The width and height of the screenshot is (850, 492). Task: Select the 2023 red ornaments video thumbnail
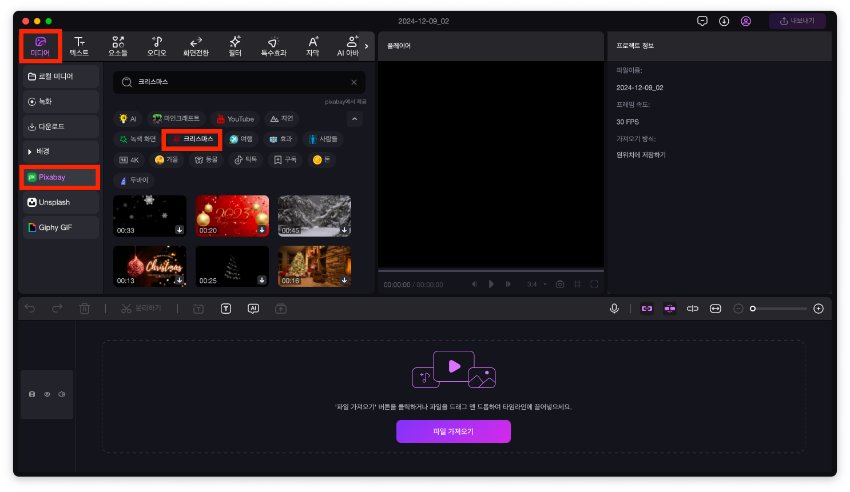click(231, 215)
